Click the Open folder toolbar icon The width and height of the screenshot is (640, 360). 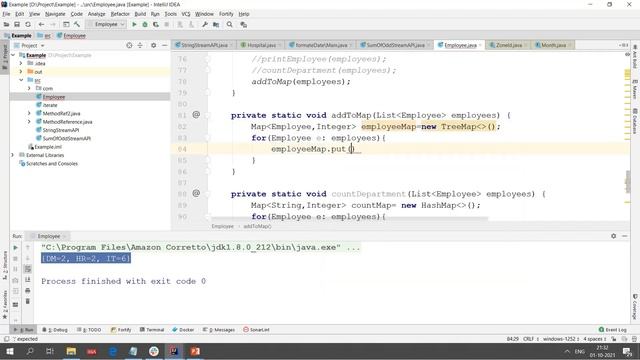pyautogui.click(x=6, y=24)
